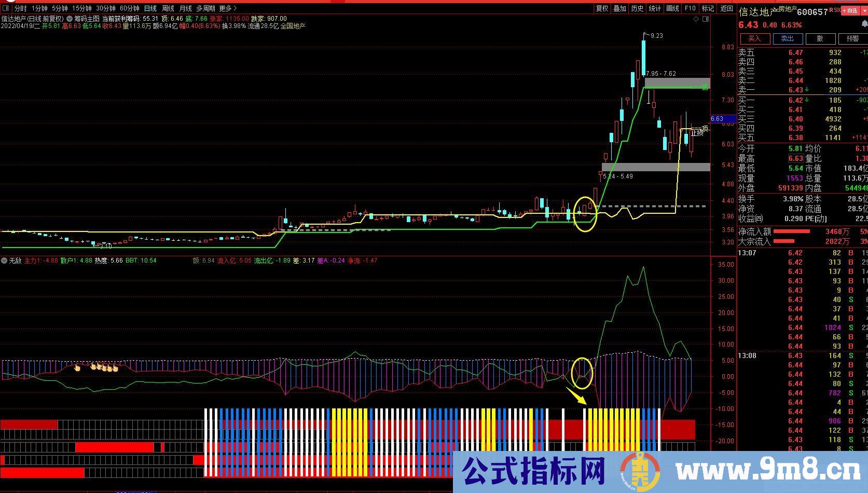
Task: Click the 9.23 high price flag marker
Action: (654, 35)
